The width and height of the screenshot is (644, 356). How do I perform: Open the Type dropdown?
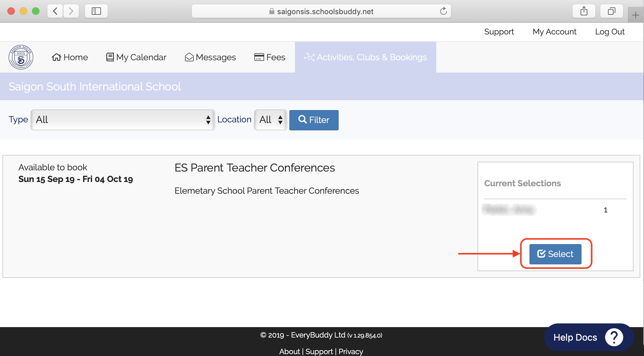[x=123, y=120]
